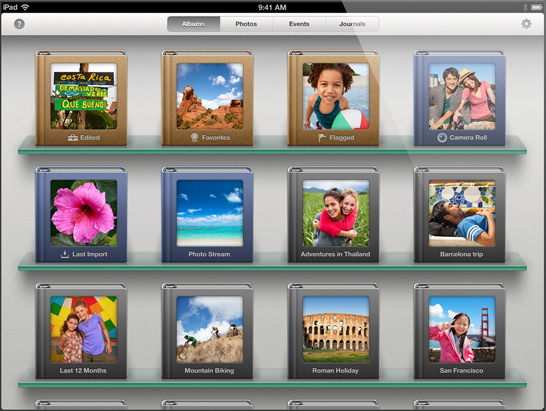Open the Adventures in Thailand album
The width and height of the screenshot is (546, 411).
[334, 215]
